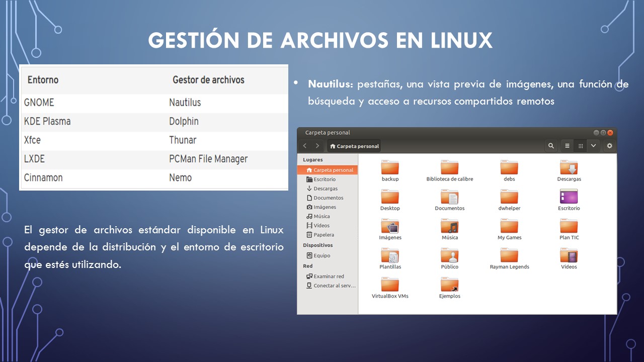
Task: Open the view options dropdown arrow
Action: (x=594, y=145)
